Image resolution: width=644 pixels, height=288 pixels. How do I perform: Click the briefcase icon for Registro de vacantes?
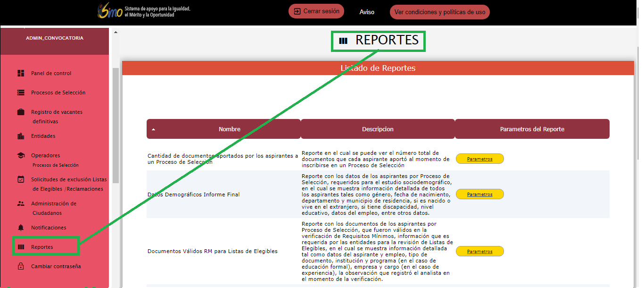[21, 112]
